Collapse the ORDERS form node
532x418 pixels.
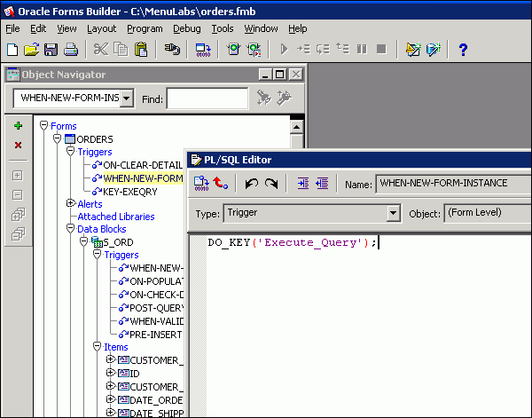pyautogui.click(x=57, y=138)
